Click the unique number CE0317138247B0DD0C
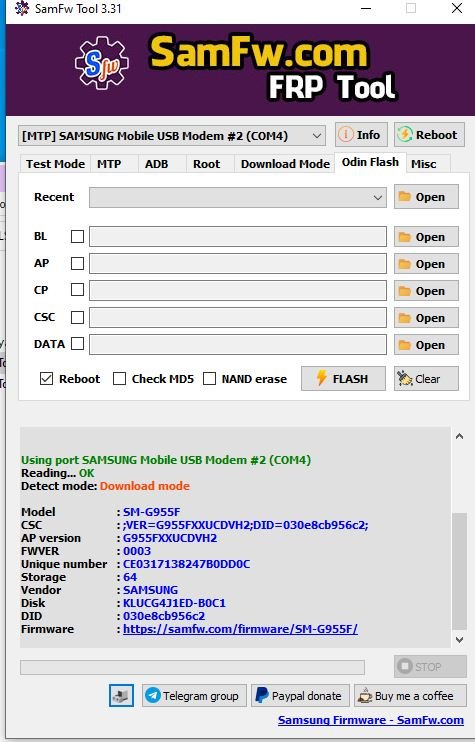Screen dimensions: 475x742 coord(186,564)
